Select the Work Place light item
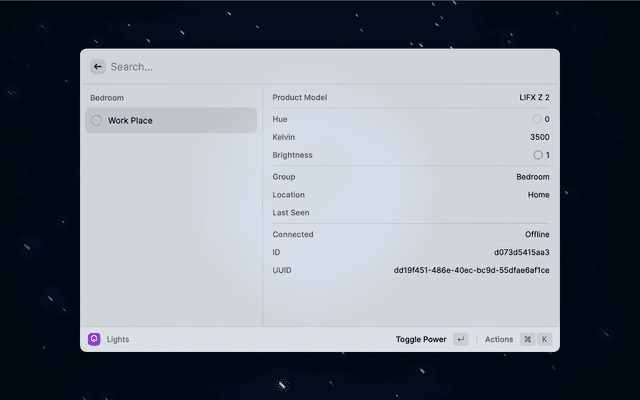Screen dimensions: 640x400 [x=170, y=121]
